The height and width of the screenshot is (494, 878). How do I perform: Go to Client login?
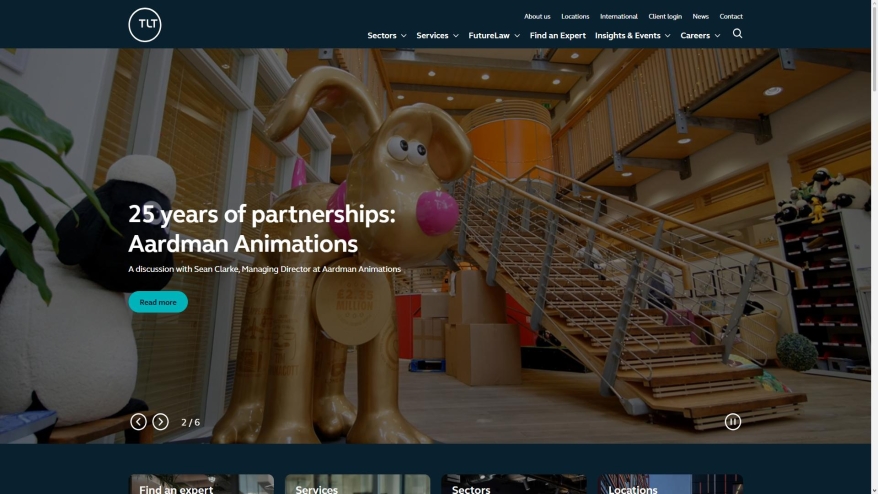[665, 16]
